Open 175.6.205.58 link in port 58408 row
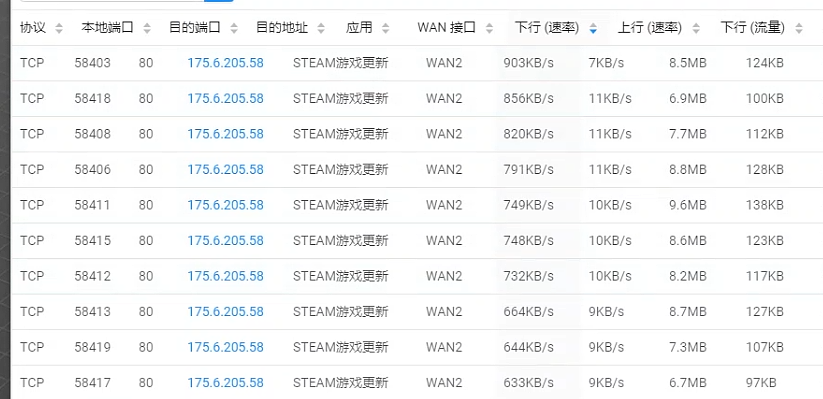823x399 pixels. pyautogui.click(x=226, y=134)
